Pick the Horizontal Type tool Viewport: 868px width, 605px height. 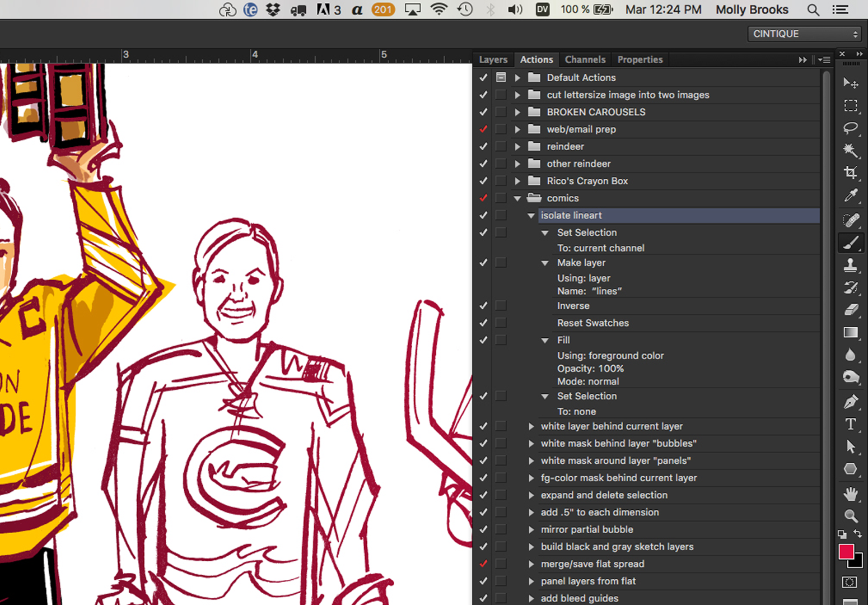[x=851, y=424]
